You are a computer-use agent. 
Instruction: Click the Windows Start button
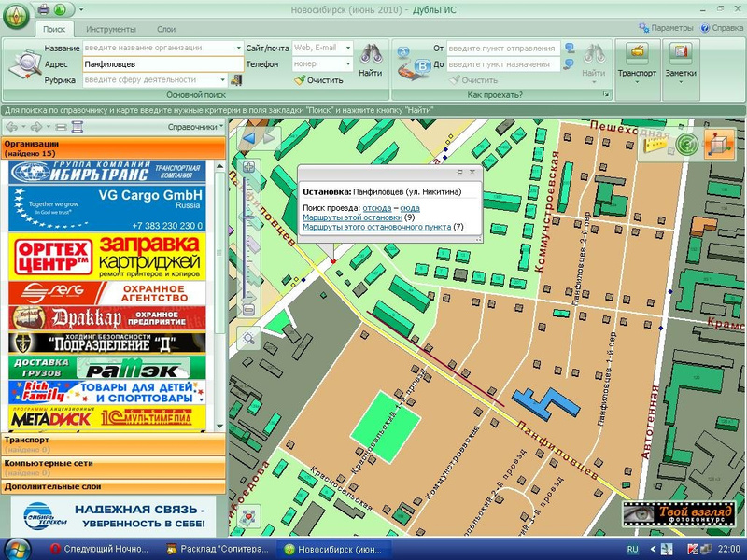tap(17, 549)
